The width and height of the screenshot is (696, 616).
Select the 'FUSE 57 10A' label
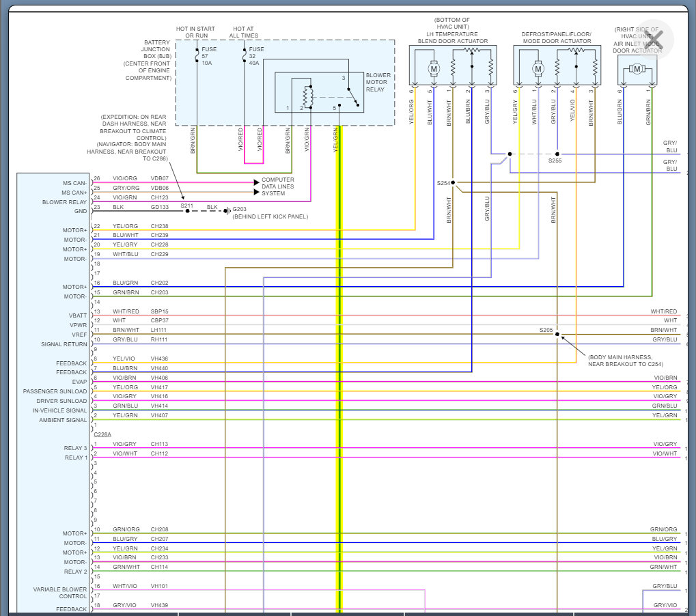pos(208,56)
